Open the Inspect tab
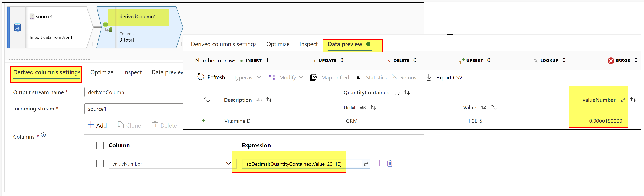Image resolution: width=644 pixels, height=196 pixels. [x=309, y=44]
